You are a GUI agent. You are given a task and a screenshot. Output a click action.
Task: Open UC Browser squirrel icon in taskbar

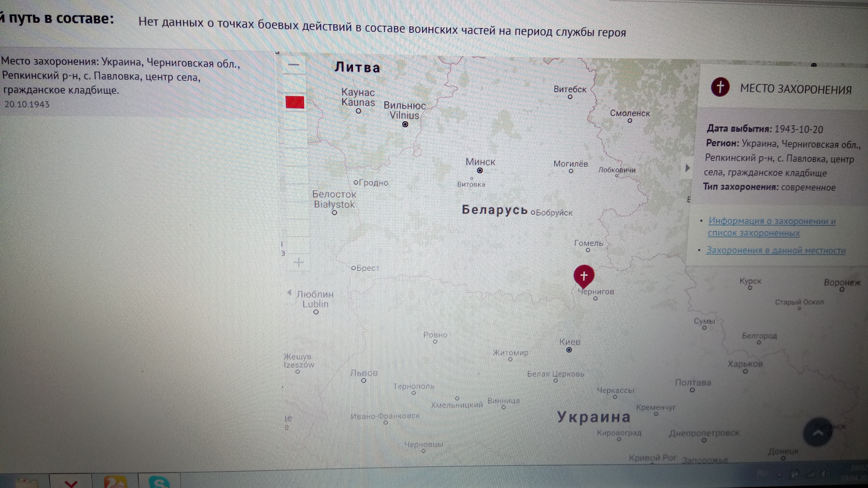pyautogui.click(x=115, y=482)
